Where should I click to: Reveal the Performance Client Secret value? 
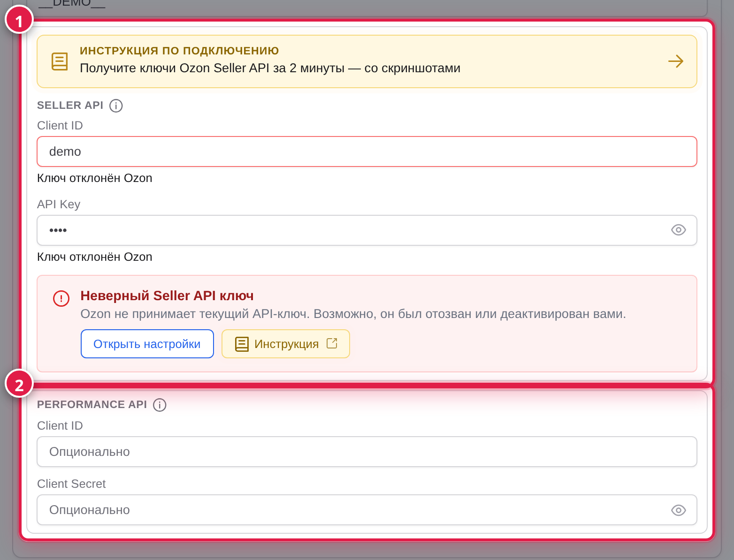point(678,510)
